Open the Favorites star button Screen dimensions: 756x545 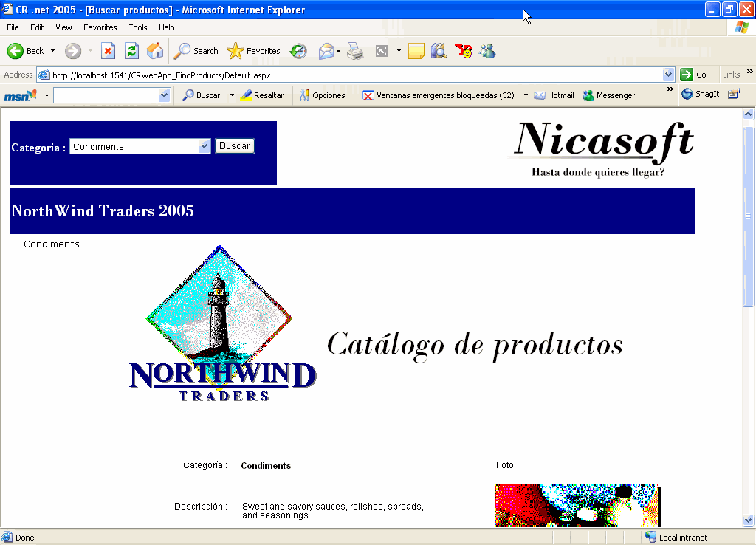coord(254,51)
